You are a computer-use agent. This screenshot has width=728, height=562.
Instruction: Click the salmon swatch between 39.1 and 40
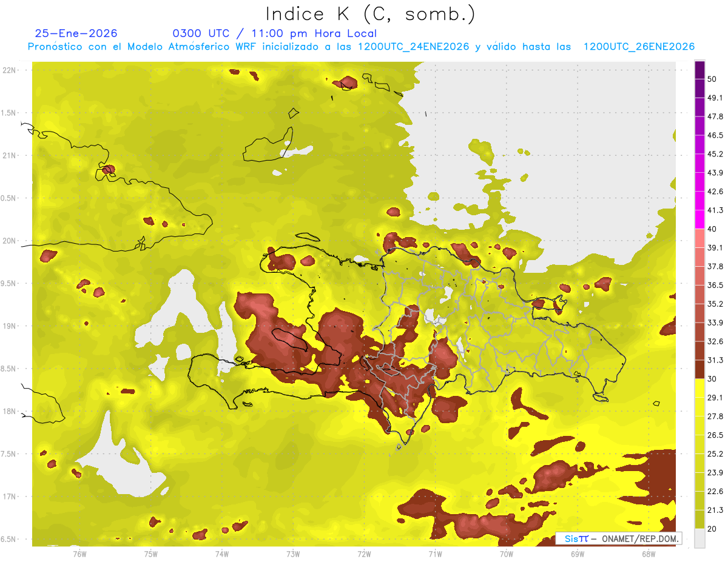point(699,238)
